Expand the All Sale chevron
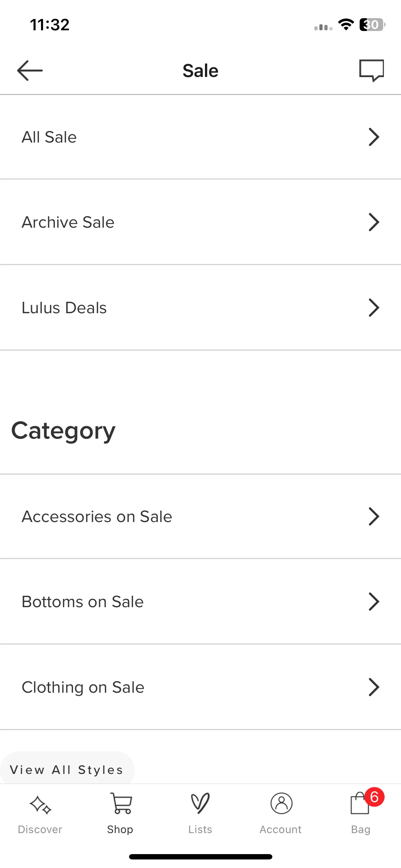 tap(374, 137)
